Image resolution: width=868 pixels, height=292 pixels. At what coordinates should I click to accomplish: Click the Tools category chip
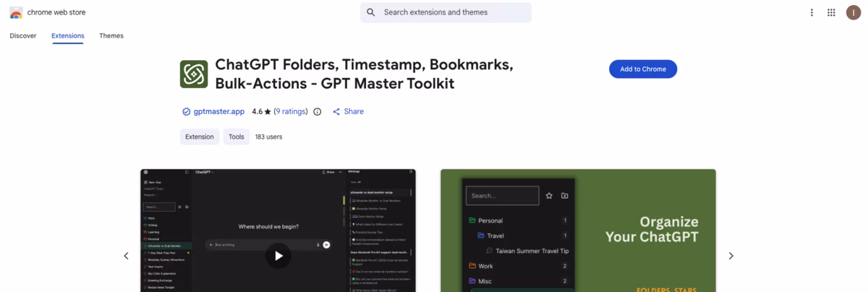[x=237, y=137]
